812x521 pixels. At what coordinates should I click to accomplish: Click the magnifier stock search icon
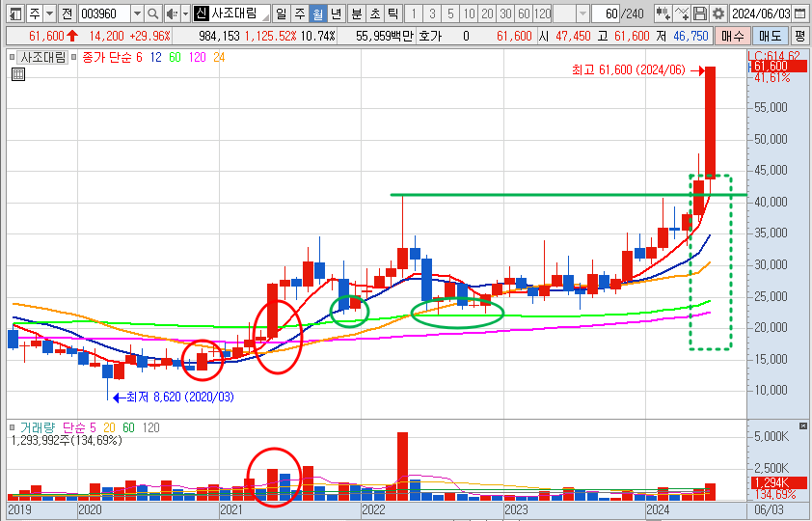coord(152,14)
